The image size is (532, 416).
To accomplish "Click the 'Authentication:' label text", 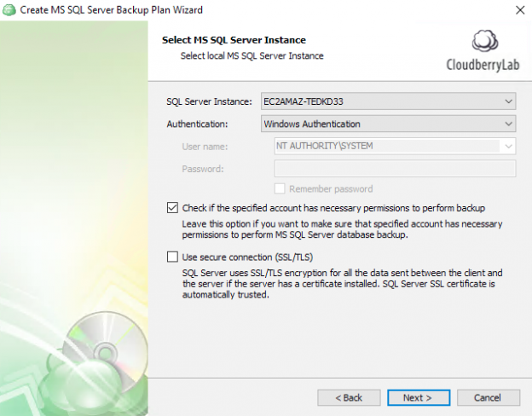I will (198, 124).
